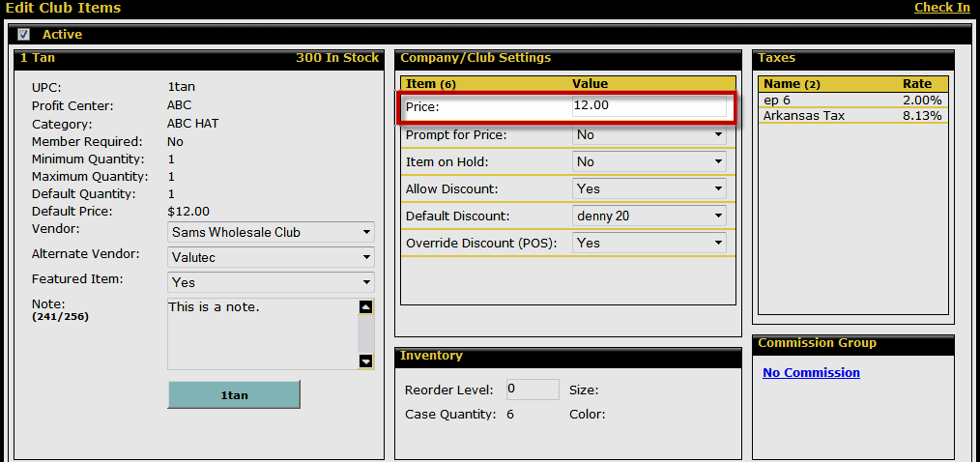Select the Arkansas Tax row
The height and width of the screenshot is (462, 980).
852,116
